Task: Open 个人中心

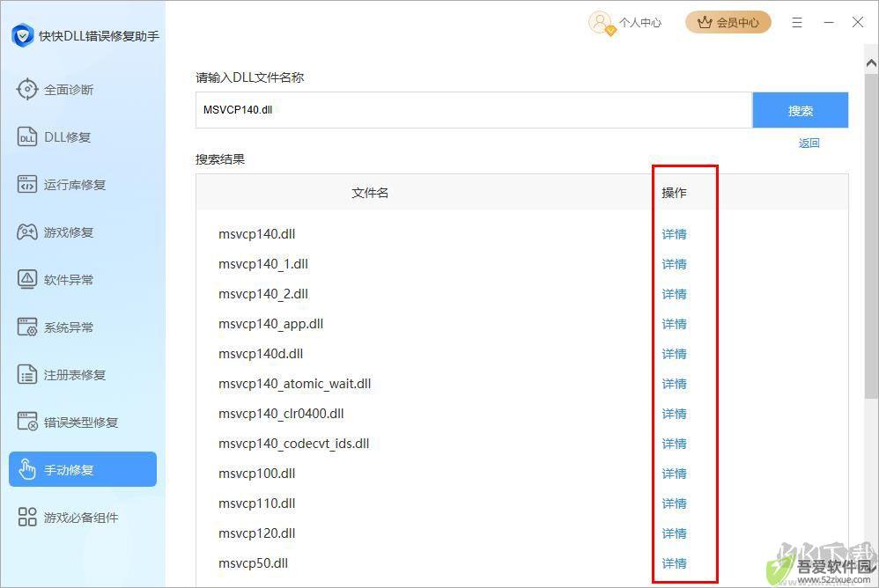Action: [640, 23]
